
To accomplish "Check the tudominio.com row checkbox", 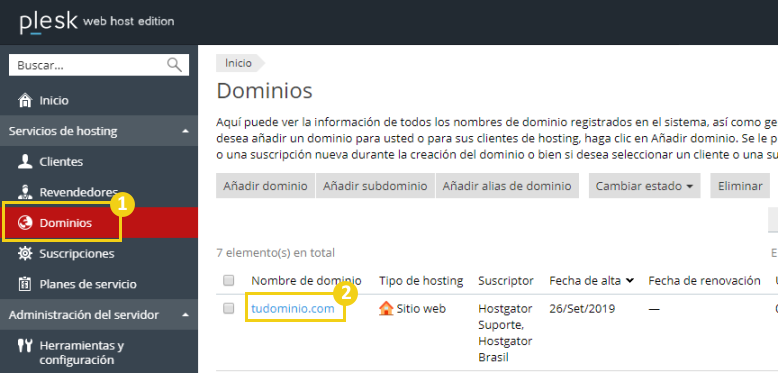I will point(228,309).
